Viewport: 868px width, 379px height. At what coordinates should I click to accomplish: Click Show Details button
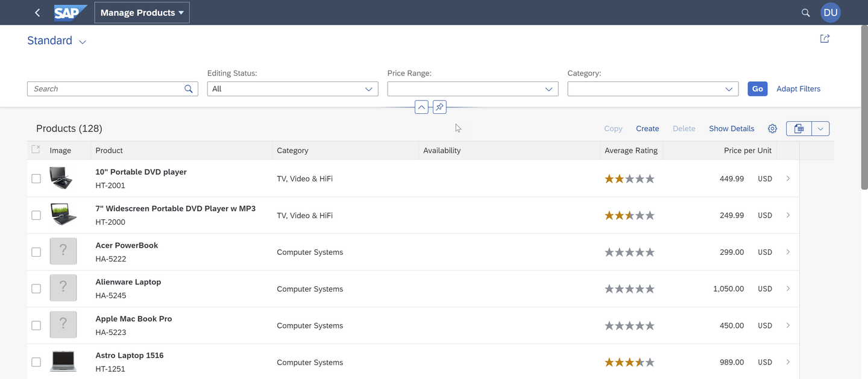pos(731,128)
